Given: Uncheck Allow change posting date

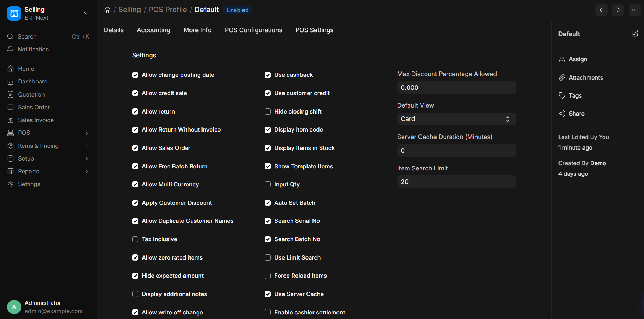Looking at the screenshot, I should pyautogui.click(x=135, y=75).
